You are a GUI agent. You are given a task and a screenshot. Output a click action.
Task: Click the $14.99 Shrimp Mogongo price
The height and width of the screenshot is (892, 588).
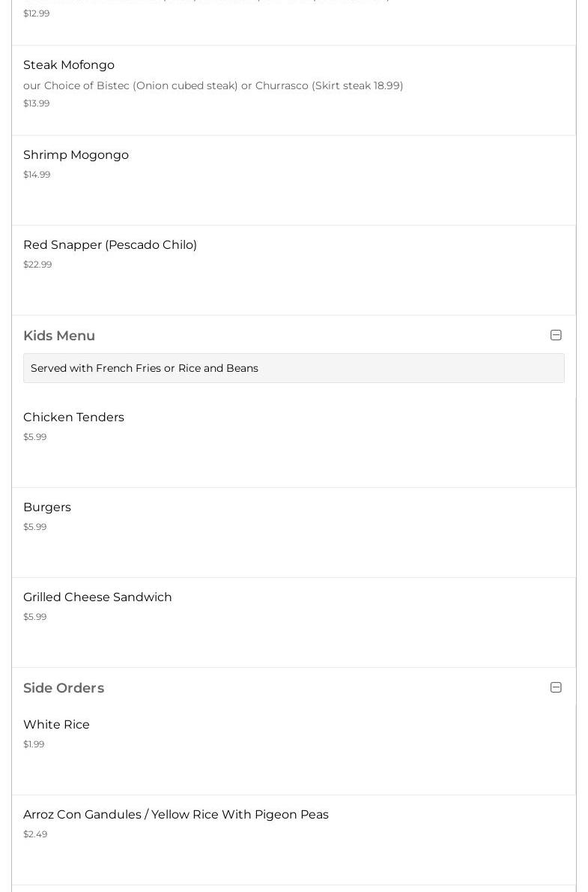(37, 175)
